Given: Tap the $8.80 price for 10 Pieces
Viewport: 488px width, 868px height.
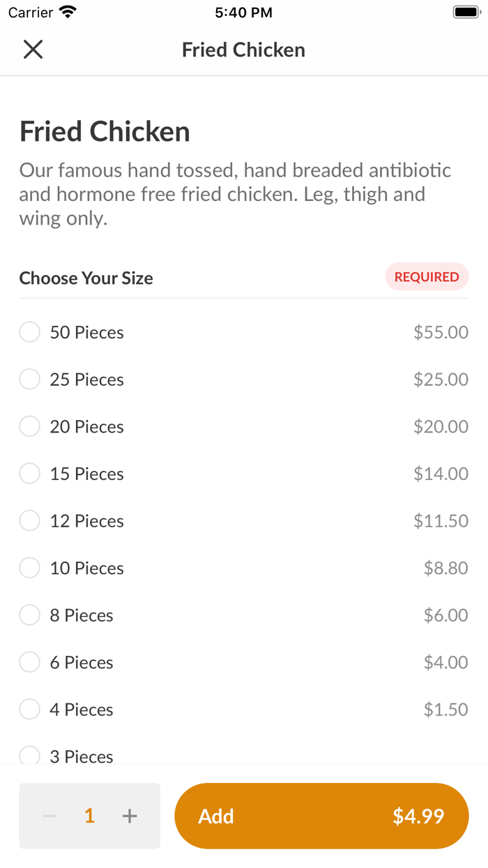Looking at the screenshot, I should (x=445, y=568).
